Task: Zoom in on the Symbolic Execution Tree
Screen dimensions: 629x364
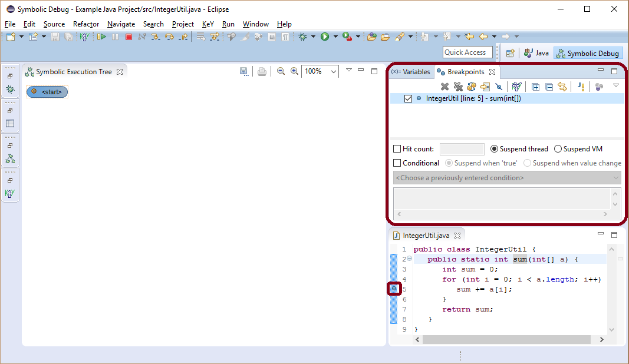Action: pyautogui.click(x=294, y=71)
